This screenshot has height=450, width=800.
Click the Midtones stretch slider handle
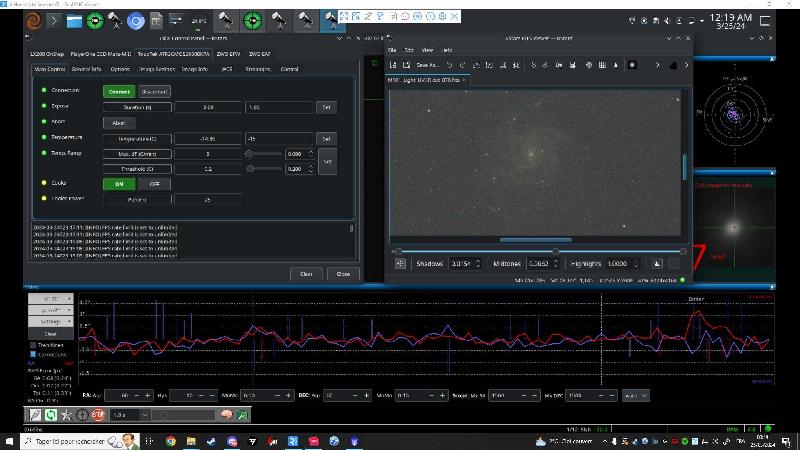pyautogui.click(x=555, y=250)
